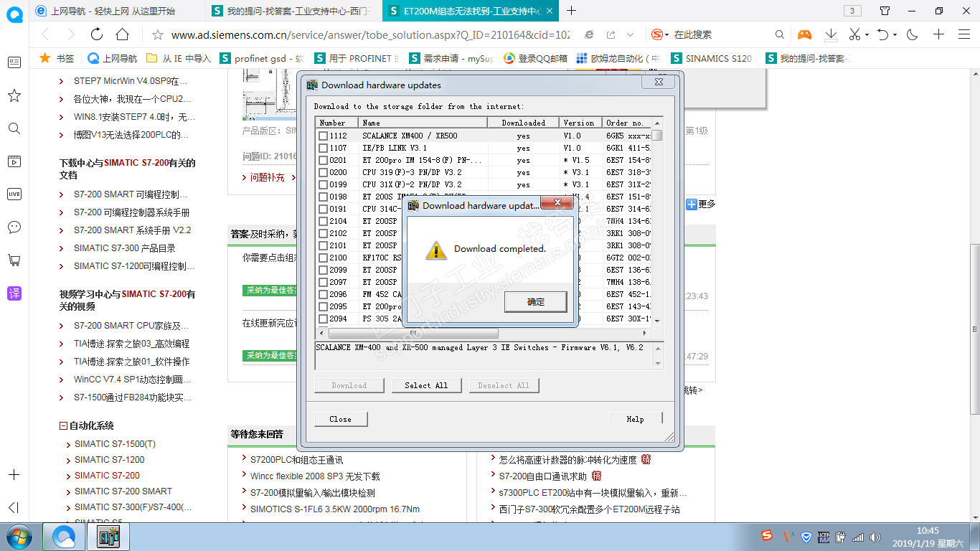Open the scissors screenshot tool
980x551 pixels.
(854, 34)
